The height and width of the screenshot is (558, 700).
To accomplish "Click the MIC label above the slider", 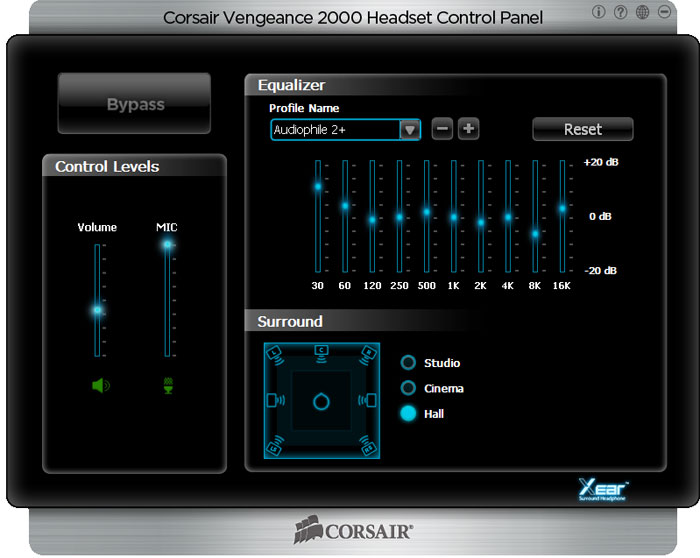I will (167, 227).
